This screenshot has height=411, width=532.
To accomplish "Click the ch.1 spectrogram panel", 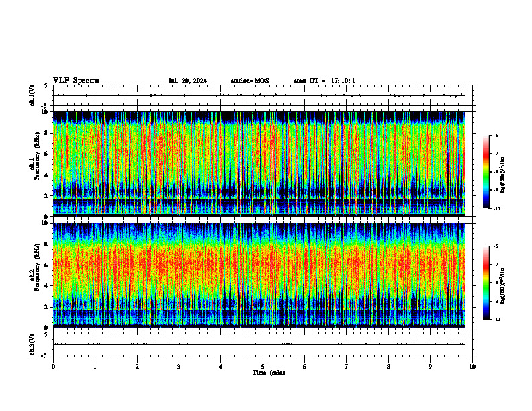I will coord(259,164).
